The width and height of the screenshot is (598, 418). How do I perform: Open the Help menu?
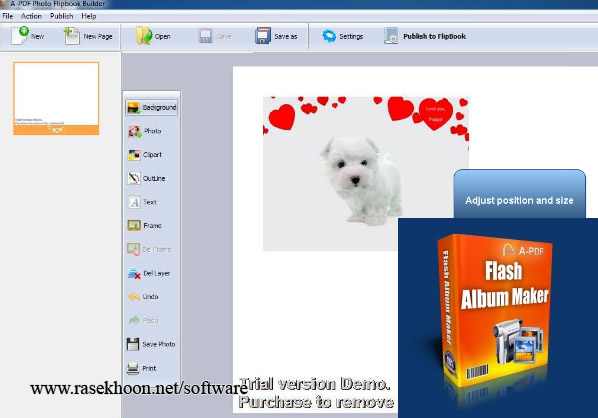point(88,16)
